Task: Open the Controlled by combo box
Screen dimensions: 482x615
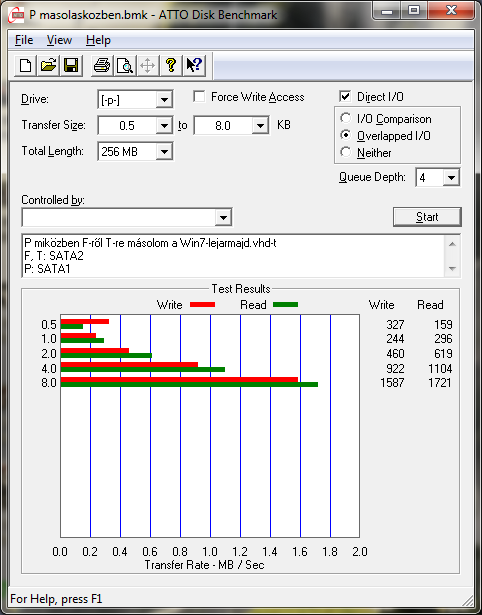Action: coord(127,218)
